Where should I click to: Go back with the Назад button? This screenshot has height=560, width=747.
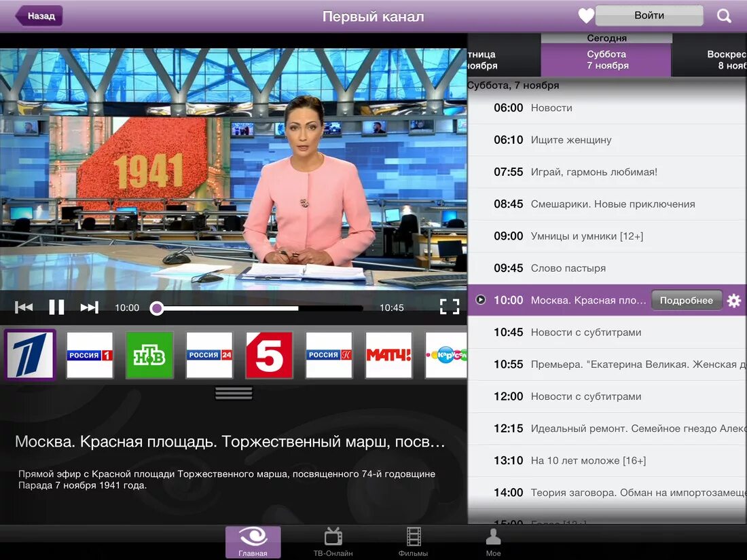tap(39, 16)
